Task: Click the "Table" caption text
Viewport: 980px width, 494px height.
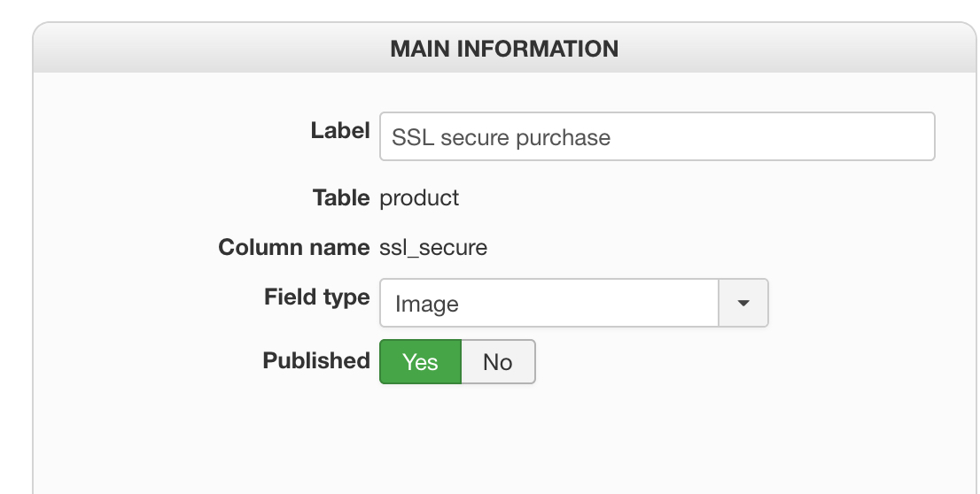Action: [340, 197]
